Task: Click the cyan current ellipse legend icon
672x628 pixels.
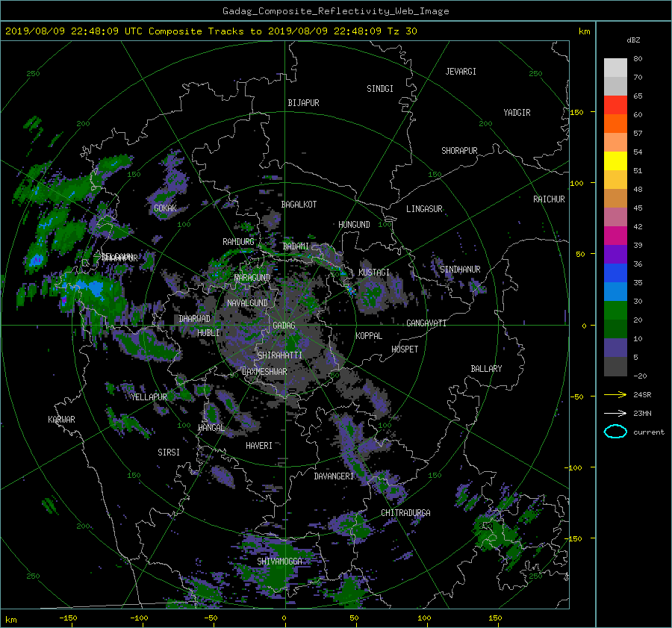Action: point(615,432)
